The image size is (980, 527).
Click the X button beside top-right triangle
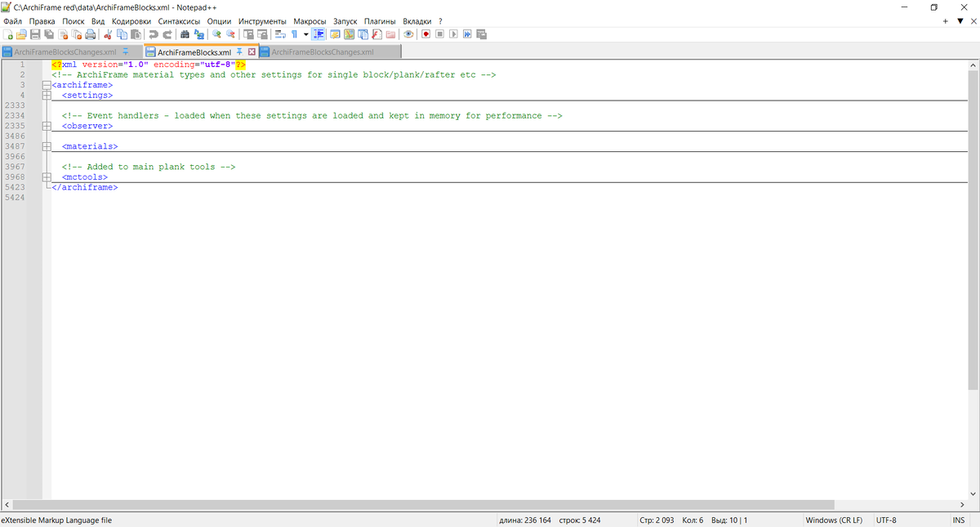point(973,21)
